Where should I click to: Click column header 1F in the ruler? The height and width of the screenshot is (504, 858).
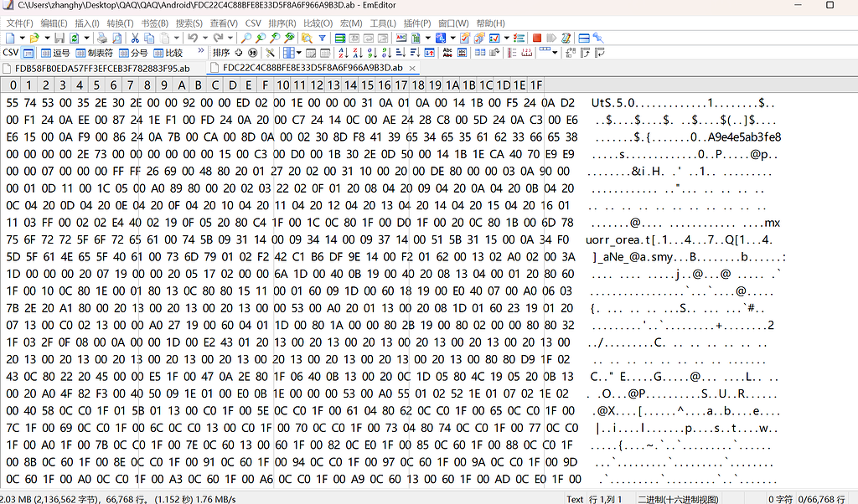point(536,85)
